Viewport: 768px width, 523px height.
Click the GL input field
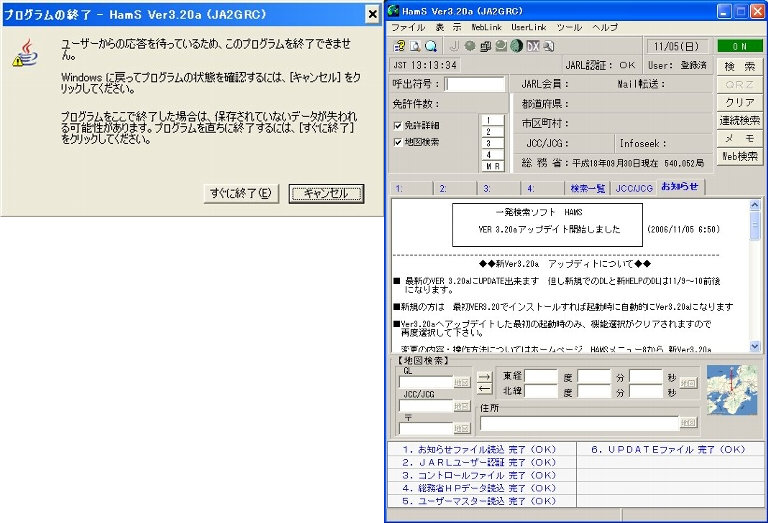coord(426,382)
